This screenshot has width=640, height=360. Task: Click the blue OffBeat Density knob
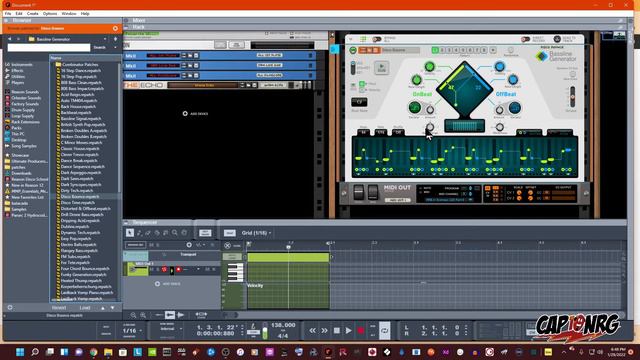pos(500,67)
